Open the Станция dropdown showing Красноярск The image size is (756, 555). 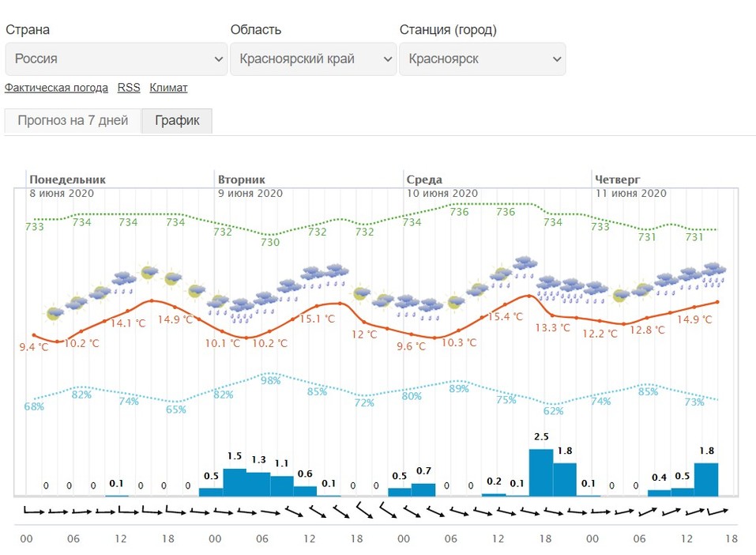[482, 59]
